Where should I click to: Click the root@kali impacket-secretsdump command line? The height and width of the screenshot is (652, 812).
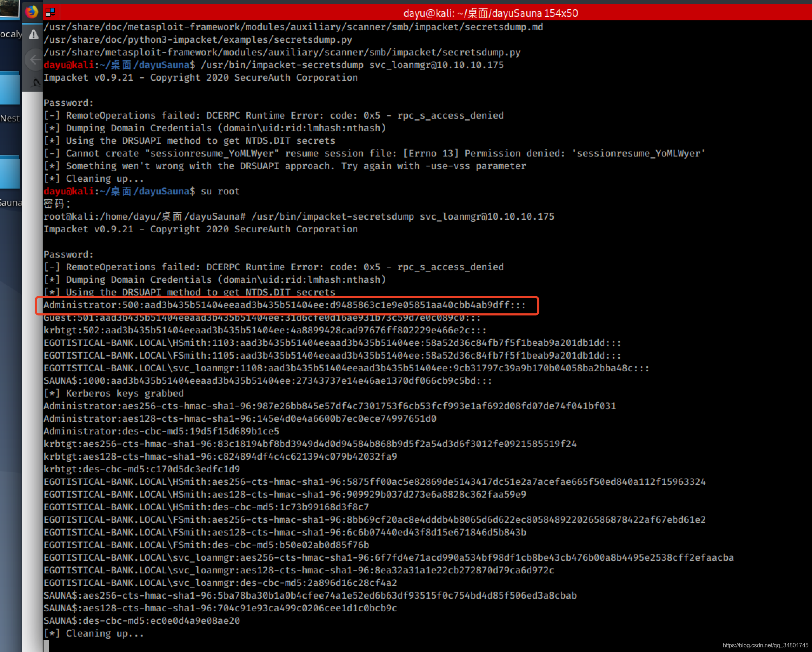tap(299, 217)
